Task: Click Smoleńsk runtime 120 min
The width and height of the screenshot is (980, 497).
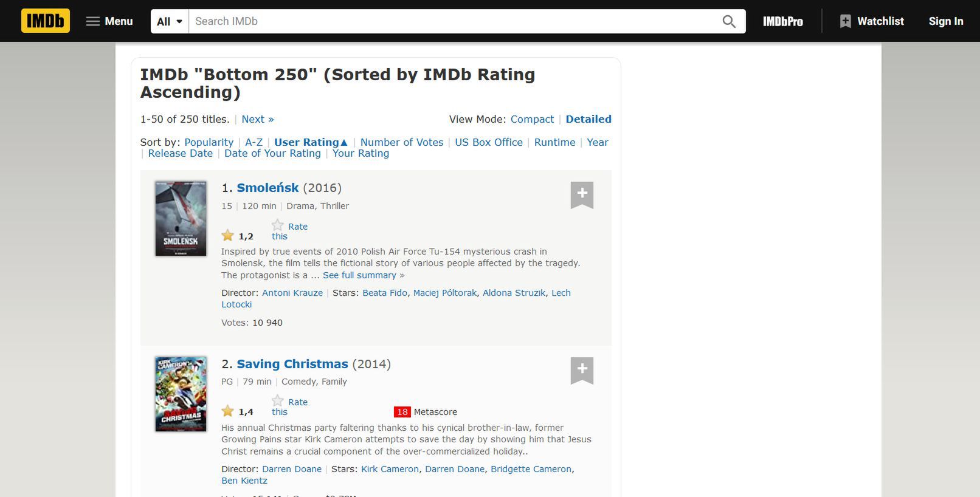Action: click(259, 206)
